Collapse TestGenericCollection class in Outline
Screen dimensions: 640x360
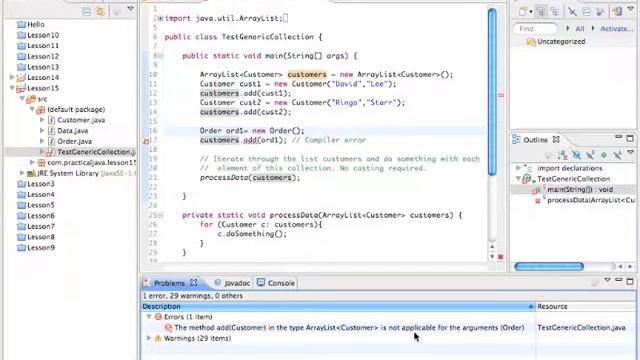point(518,179)
